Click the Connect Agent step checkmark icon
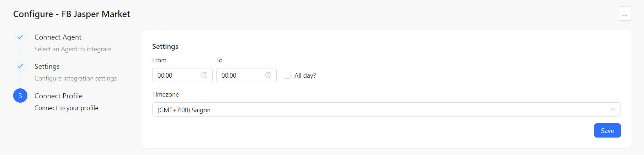The height and width of the screenshot is (155, 644). pyautogui.click(x=20, y=37)
